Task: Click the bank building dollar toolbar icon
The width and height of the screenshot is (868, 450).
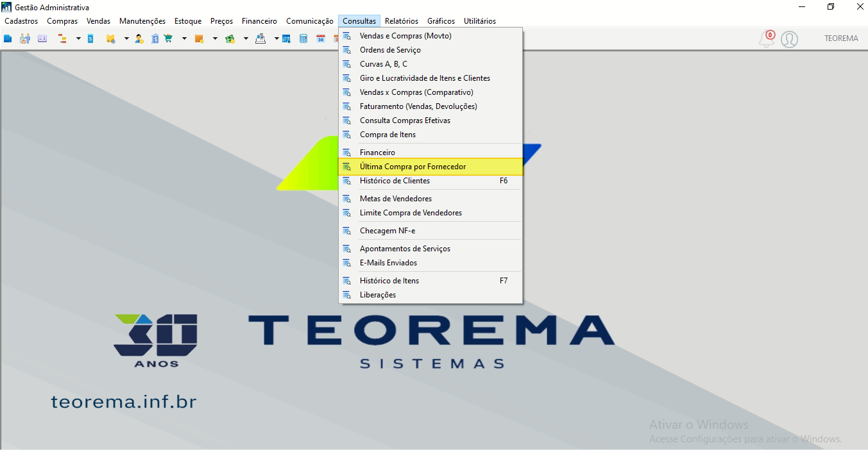Action: [155, 38]
